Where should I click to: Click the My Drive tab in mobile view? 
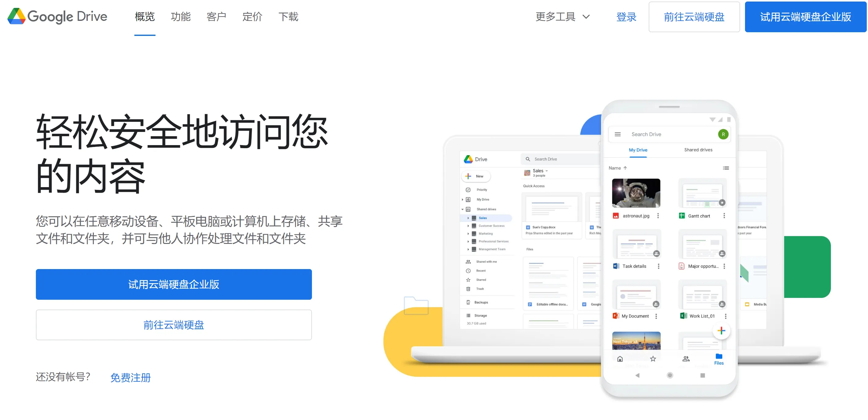pos(638,150)
